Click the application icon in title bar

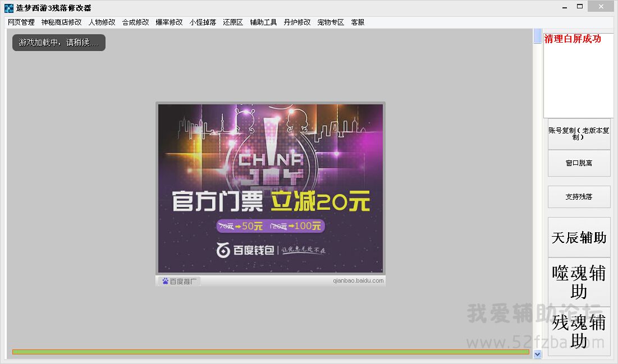(x=8, y=8)
